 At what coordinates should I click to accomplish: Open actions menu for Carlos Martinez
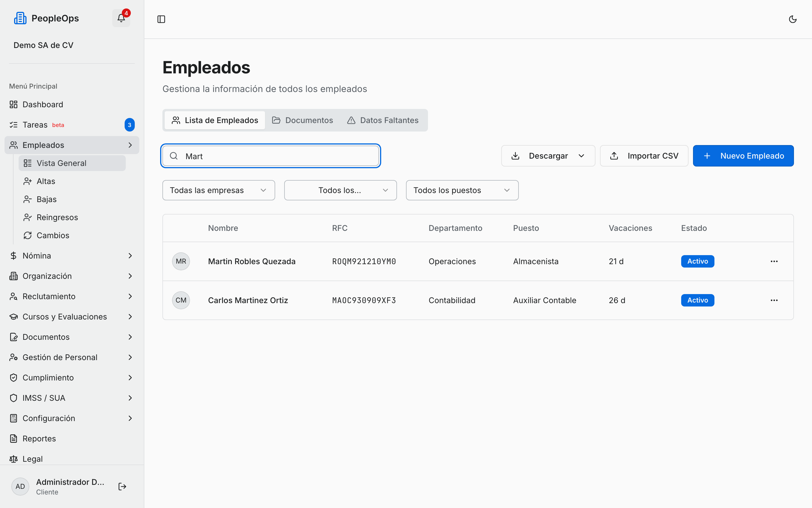(x=774, y=300)
